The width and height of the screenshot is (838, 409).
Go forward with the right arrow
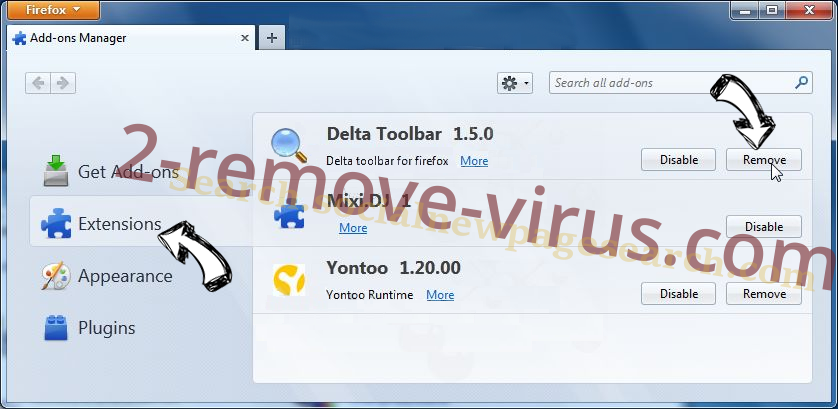pos(63,83)
